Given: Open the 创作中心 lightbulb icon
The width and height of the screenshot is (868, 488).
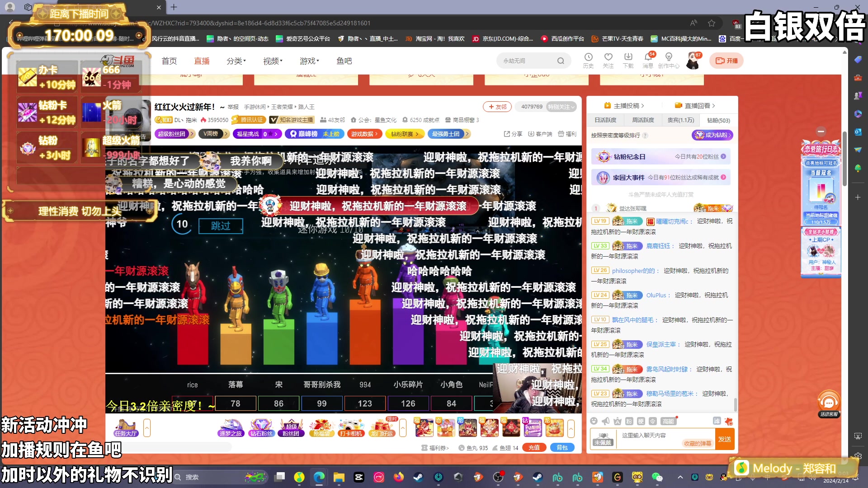Looking at the screenshot, I should [669, 57].
